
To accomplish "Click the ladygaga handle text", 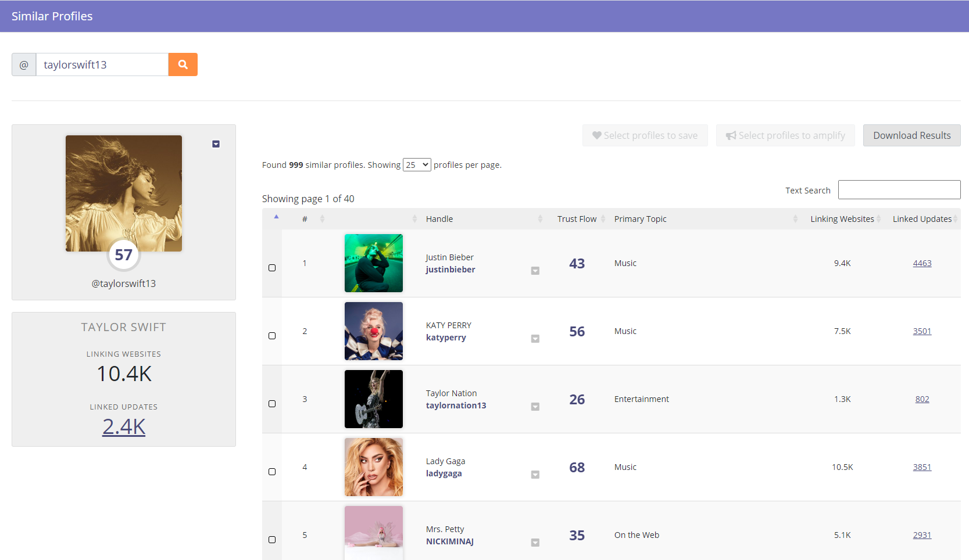I will 444,473.
